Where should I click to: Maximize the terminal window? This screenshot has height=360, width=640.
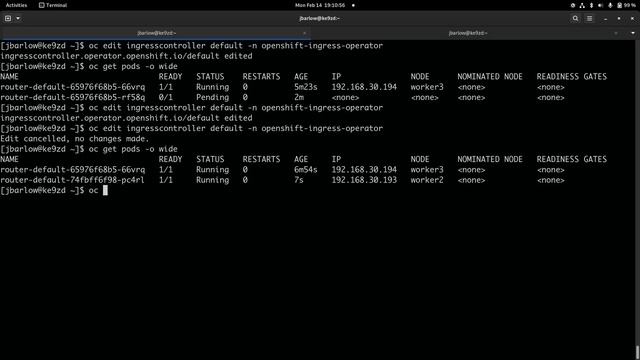click(619, 19)
